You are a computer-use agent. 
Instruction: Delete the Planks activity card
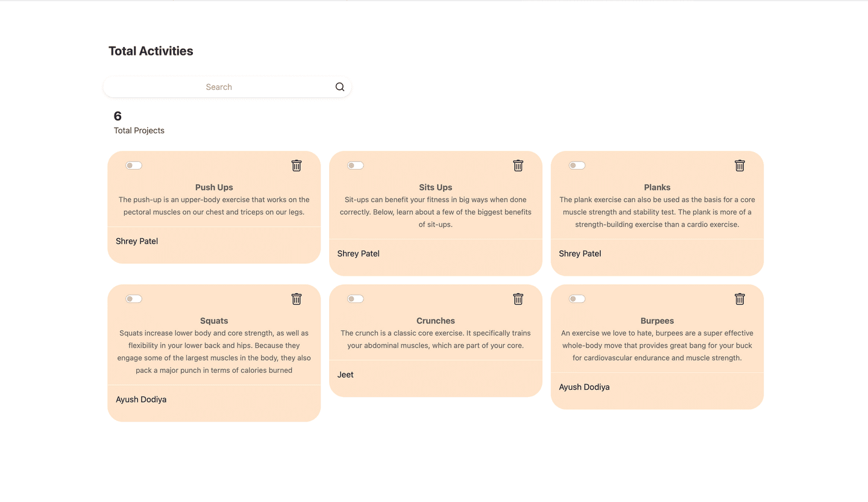pyautogui.click(x=740, y=165)
